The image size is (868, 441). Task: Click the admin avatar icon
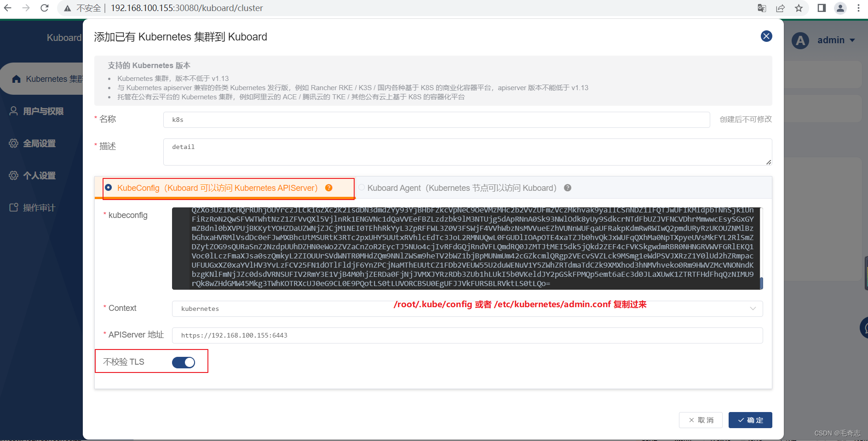pos(800,40)
